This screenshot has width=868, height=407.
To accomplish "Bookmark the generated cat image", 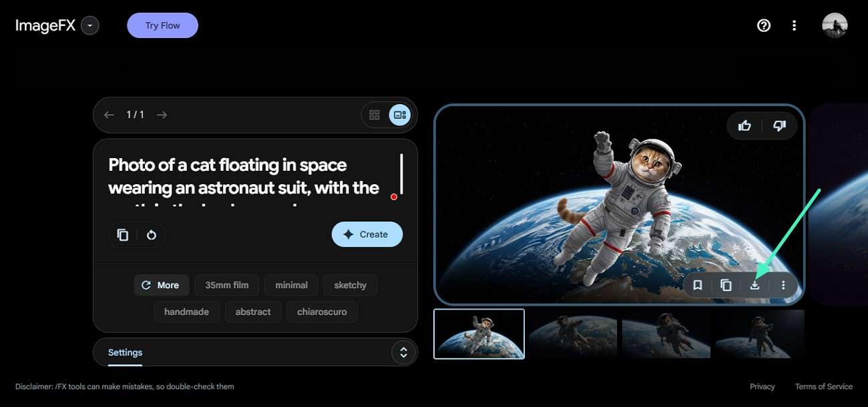I will pyautogui.click(x=698, y=285).
